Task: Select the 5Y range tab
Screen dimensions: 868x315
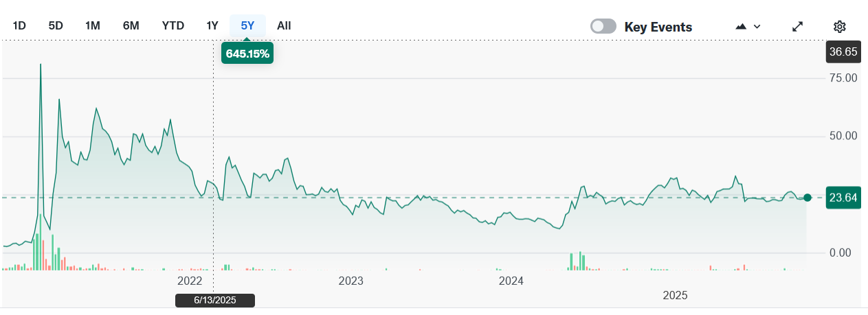Action: 247,25
